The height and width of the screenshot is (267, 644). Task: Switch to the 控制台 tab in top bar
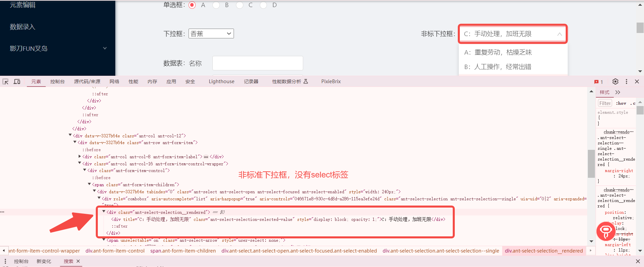click(x=57, y=81)
